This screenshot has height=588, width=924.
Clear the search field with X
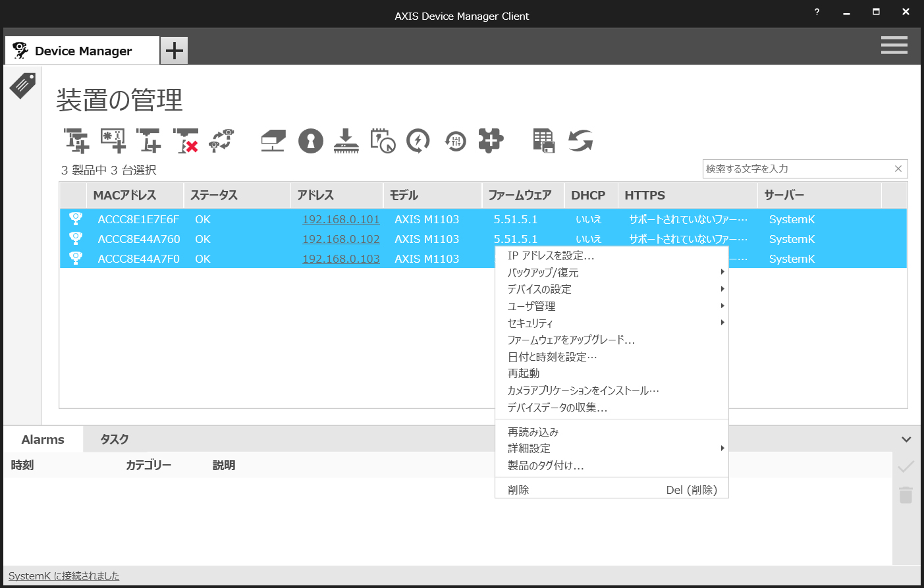(x=898, y=169)
